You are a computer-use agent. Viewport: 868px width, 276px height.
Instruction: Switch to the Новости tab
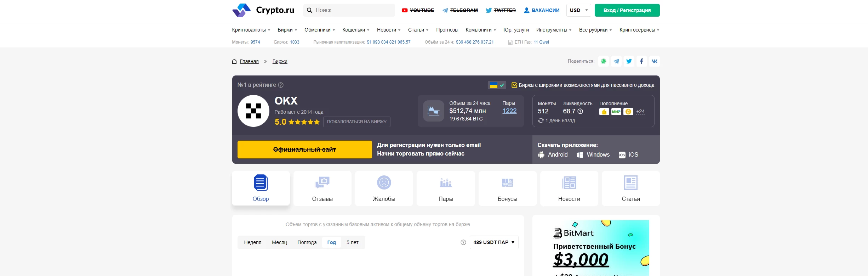click(569, 188)
